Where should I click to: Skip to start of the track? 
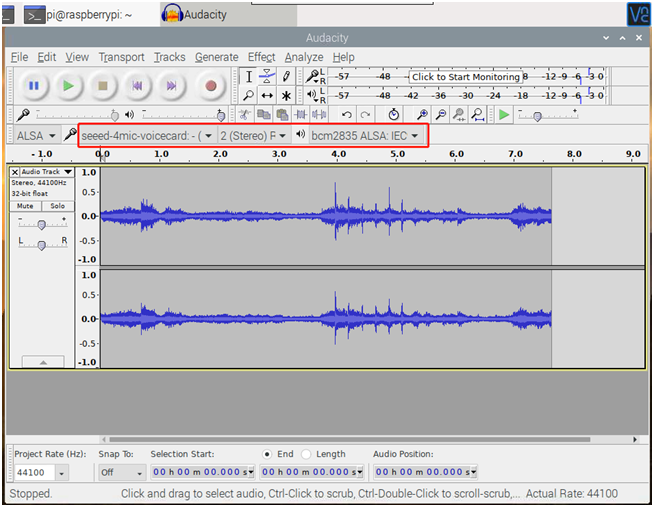(x=137, y=86)
